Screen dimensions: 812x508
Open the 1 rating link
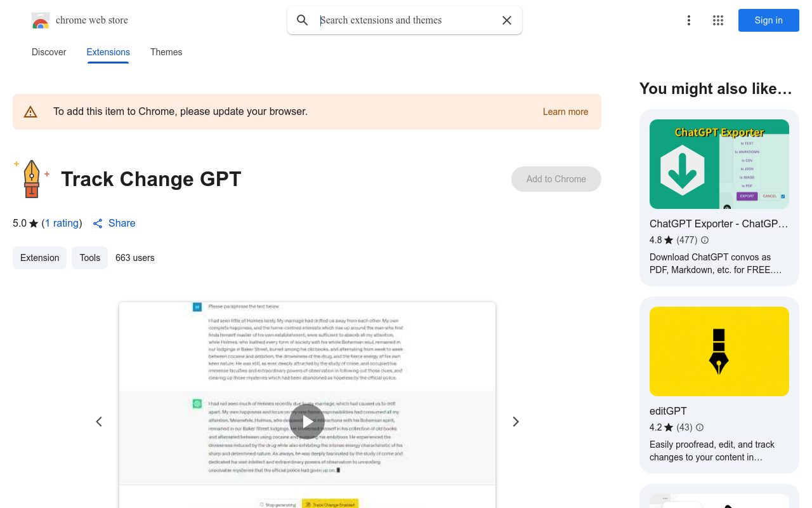[x=62, y=224]
